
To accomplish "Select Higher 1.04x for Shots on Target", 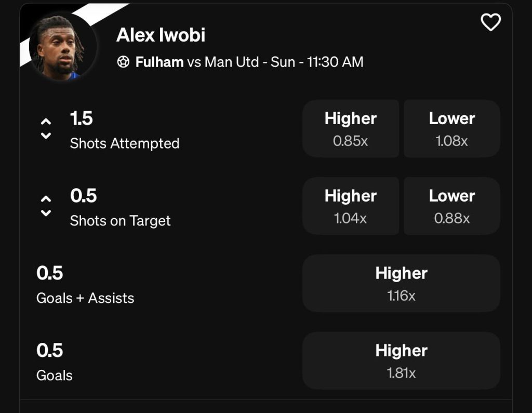I will (351, 206).
